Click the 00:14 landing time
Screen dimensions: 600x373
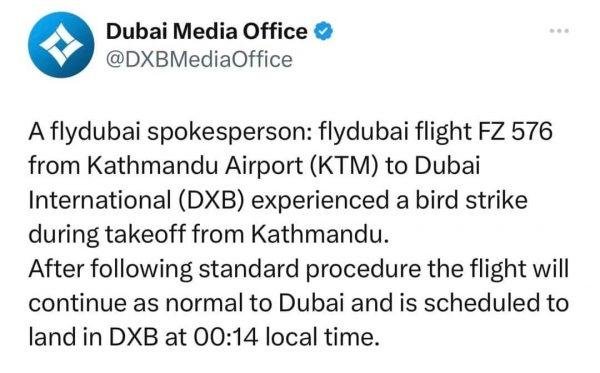tap(226, 337)
